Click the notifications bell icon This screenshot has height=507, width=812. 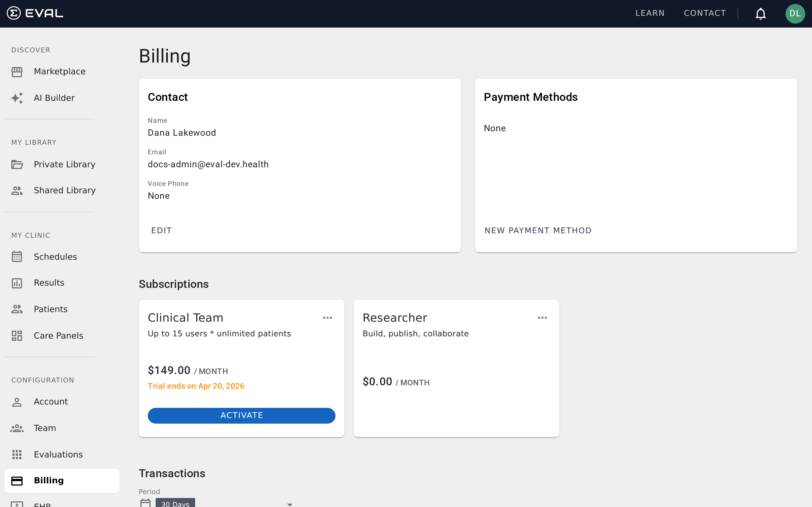pos(760,14)
